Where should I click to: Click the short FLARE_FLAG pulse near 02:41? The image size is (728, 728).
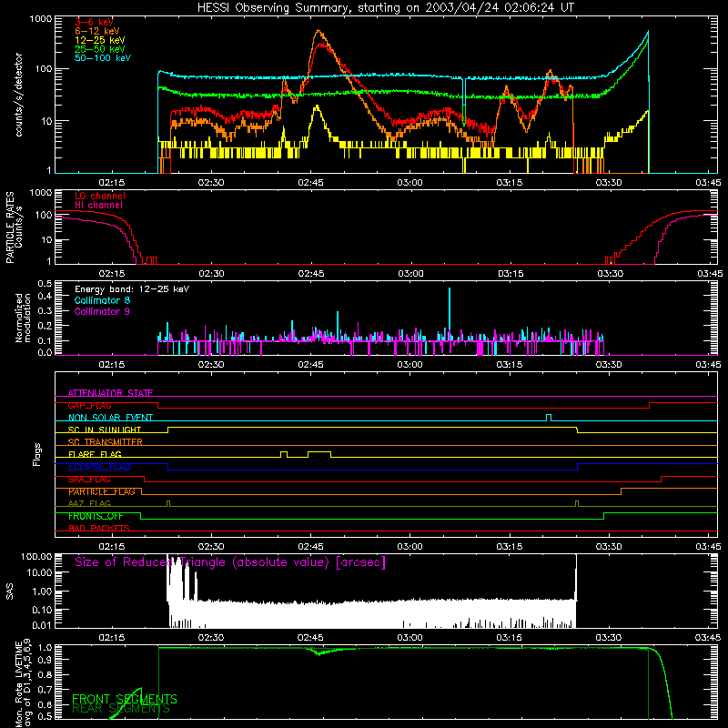coord(284,454)
